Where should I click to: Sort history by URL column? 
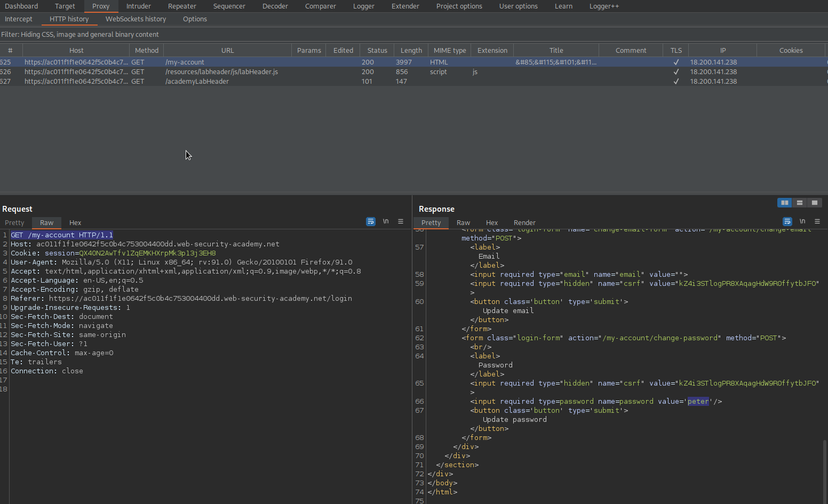[x=228, y=50]
